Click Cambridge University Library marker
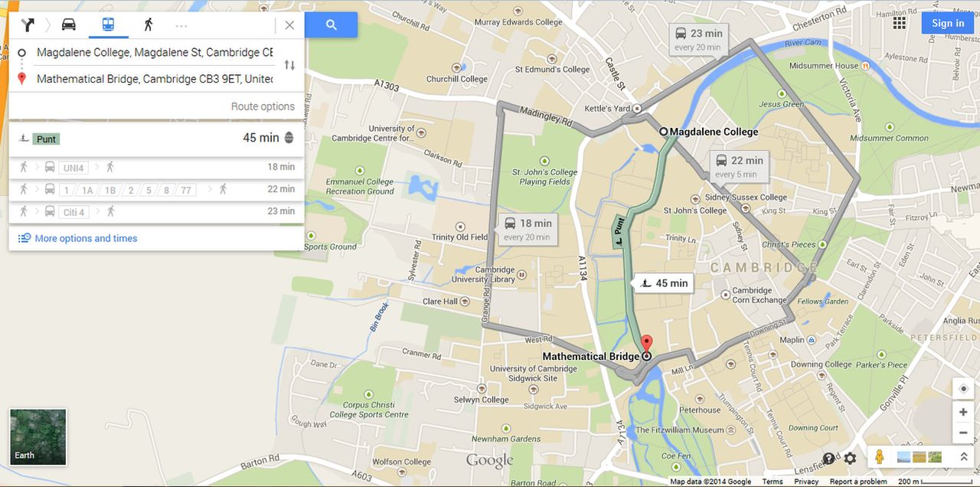The image size is (980, 487). [x=521, y=274]
